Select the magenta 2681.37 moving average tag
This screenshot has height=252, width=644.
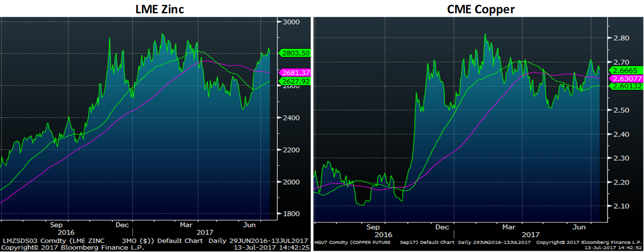pyautogui.click(x=295, y=73)
